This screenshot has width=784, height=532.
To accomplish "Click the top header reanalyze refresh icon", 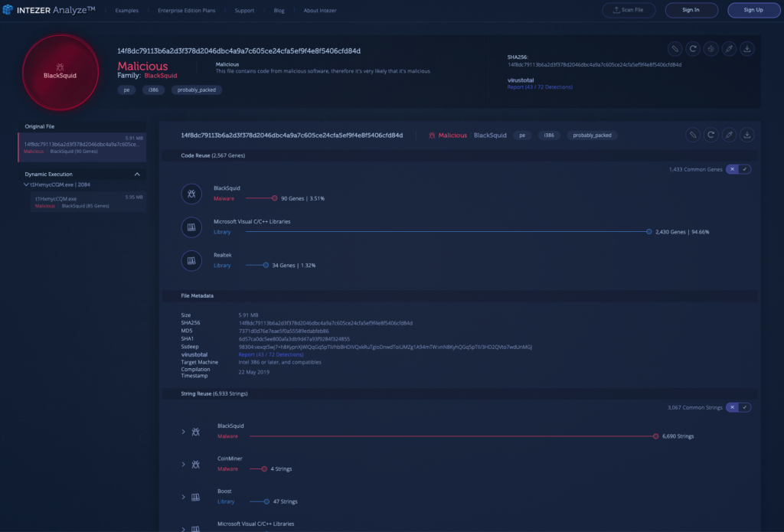I will 692,49.
